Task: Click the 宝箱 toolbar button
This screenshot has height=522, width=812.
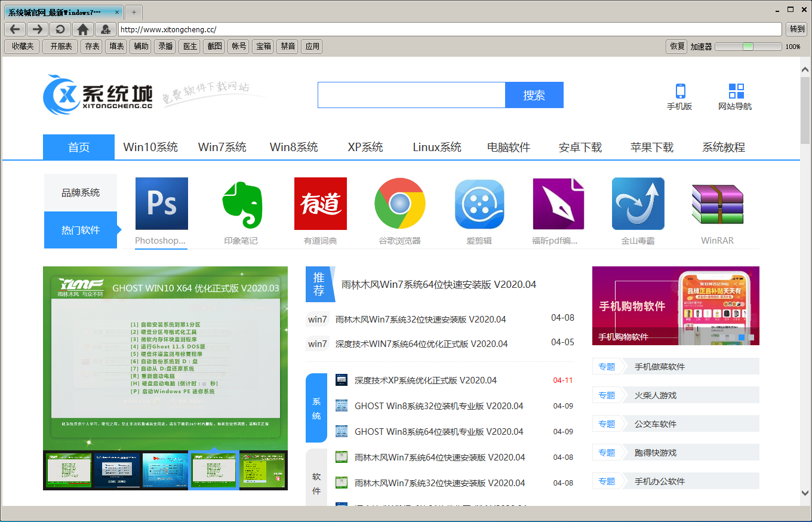Action: pyautogui.click(x=263, y=46)
